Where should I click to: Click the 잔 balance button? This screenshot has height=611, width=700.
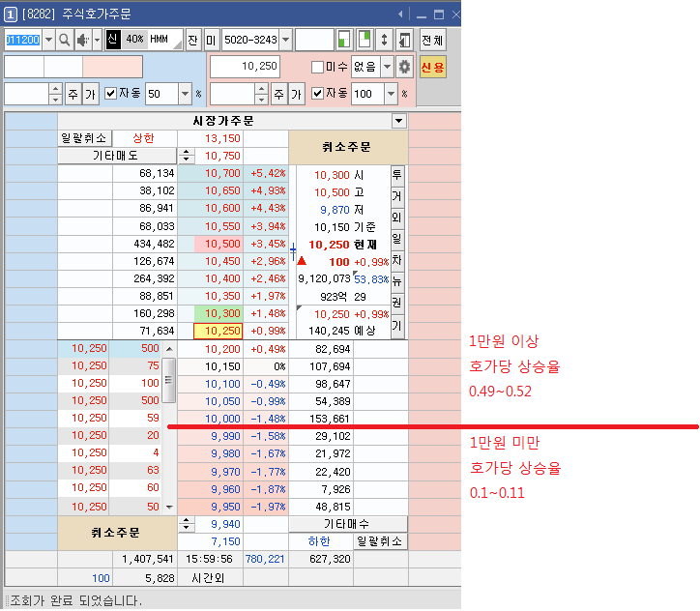point(192,41)
